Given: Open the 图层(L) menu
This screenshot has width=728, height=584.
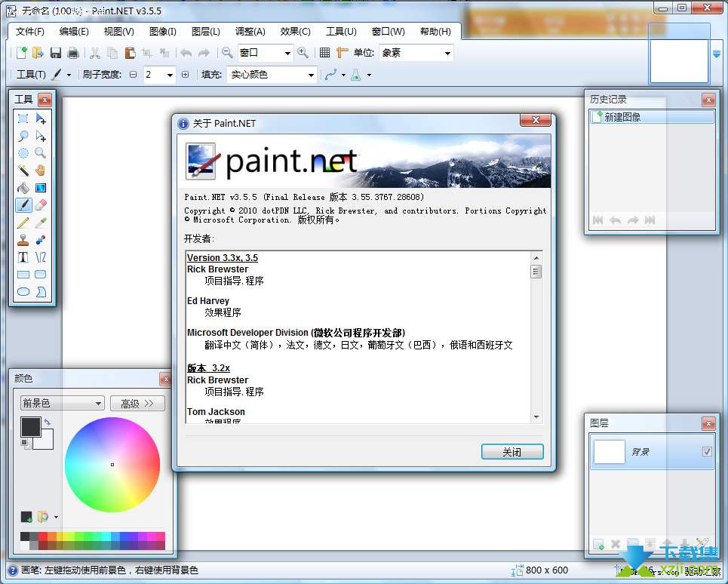Looking at the screenshot, I should click(206, 32).
